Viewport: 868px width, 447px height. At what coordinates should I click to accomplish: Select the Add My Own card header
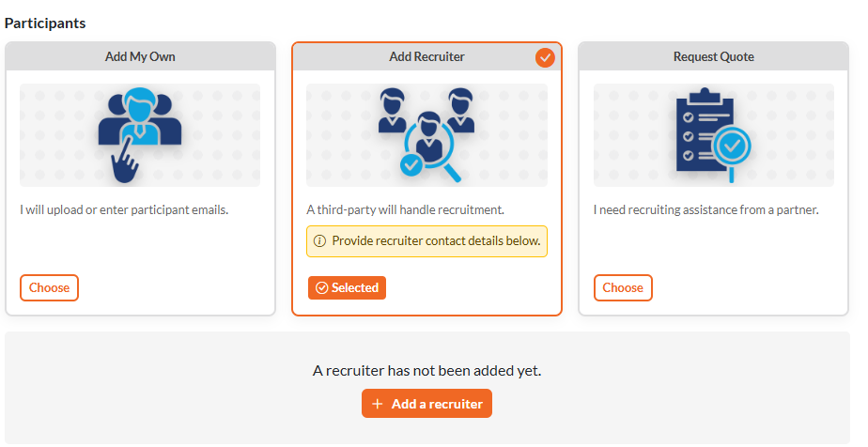[141, 56]
